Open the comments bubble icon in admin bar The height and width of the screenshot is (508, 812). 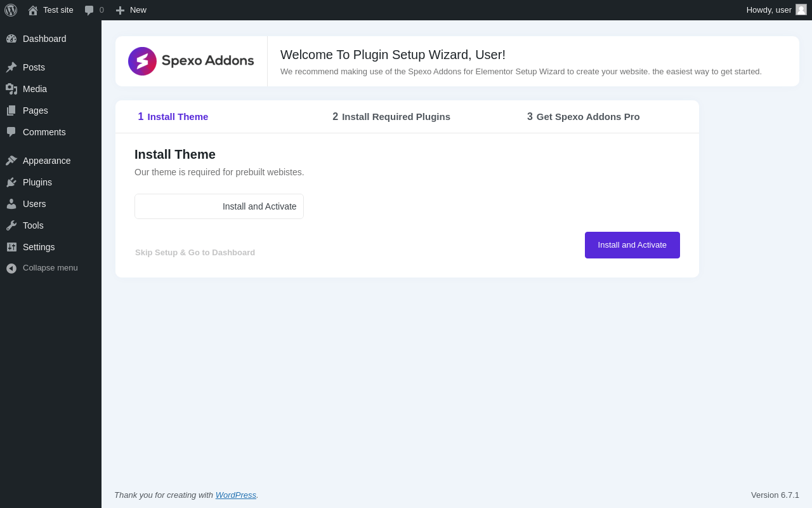[89, 10]
